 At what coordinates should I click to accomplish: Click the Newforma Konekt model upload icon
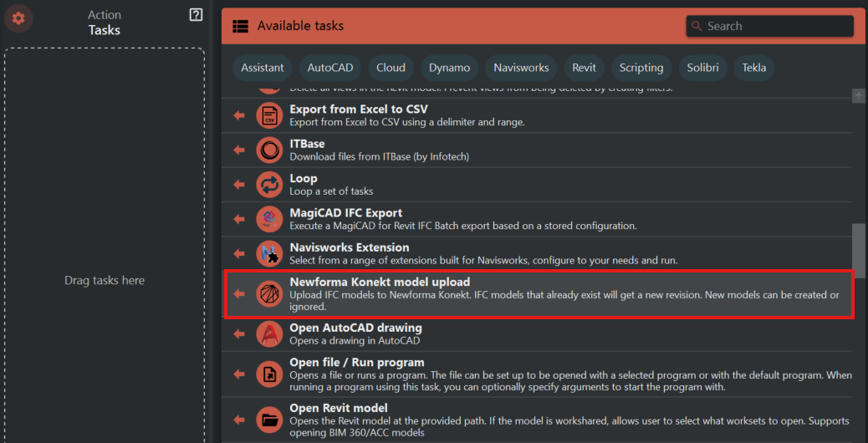click(x=269, y=293)
